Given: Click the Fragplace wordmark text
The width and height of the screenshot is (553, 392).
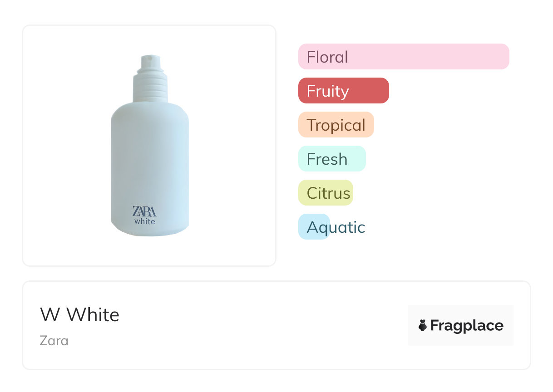Looking at the screenshot, I should 467,325.
